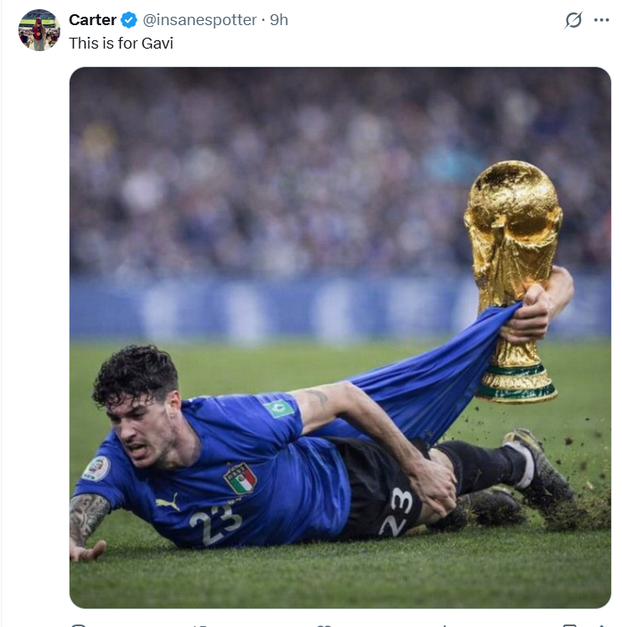Visit the @insanespotter handle

200,20
